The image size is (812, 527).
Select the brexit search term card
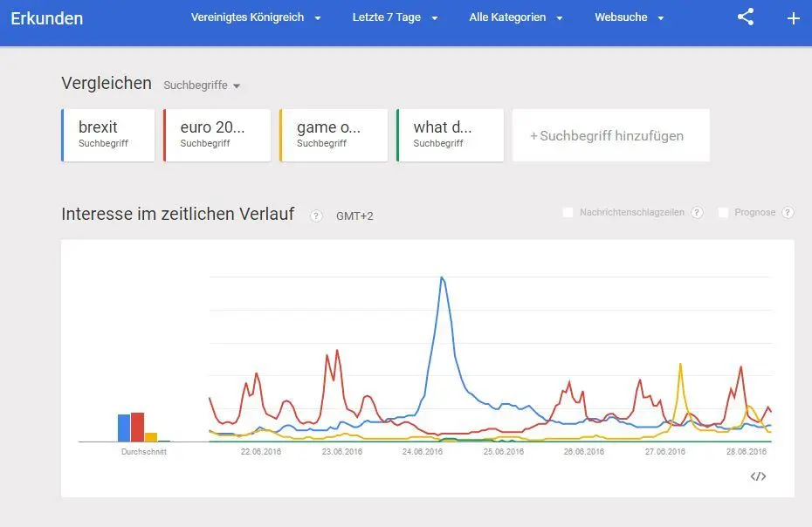pos(107,135)
